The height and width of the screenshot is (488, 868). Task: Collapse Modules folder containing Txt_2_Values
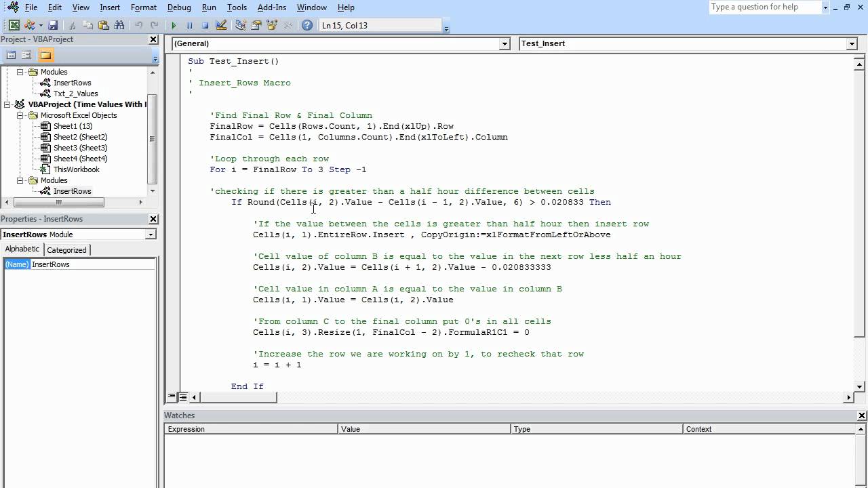tap(20, 72)
